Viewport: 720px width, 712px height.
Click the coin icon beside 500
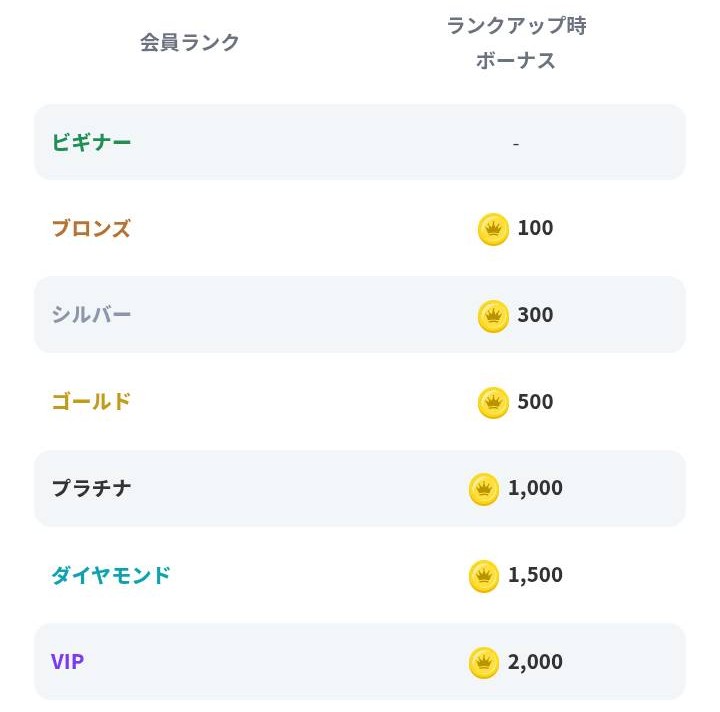(493, 402)
